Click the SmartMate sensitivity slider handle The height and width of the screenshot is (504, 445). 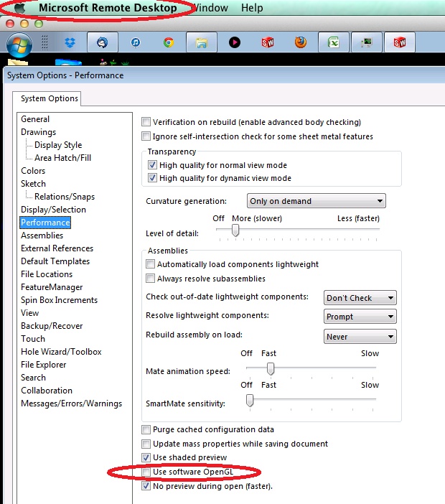tap(250, 401)
